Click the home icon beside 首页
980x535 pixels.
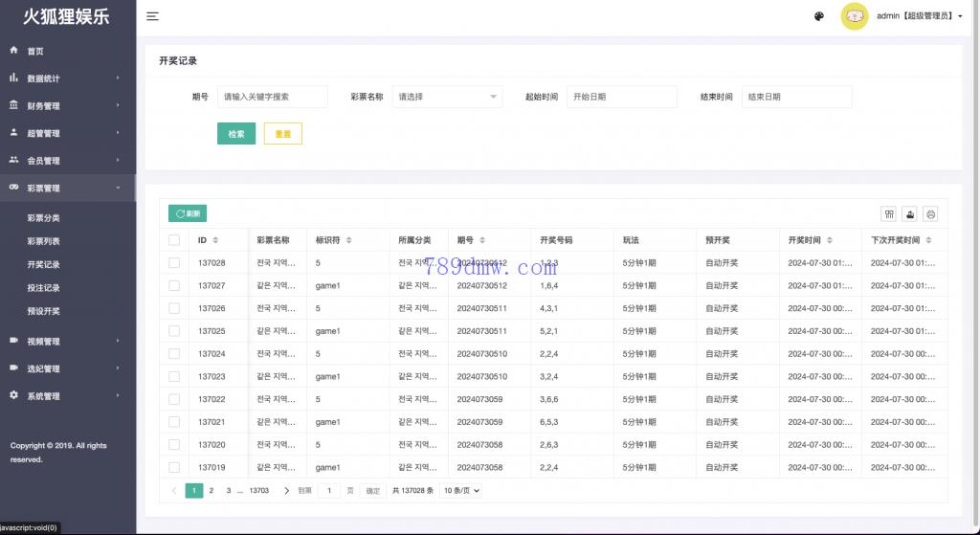(x=14, y=51)
